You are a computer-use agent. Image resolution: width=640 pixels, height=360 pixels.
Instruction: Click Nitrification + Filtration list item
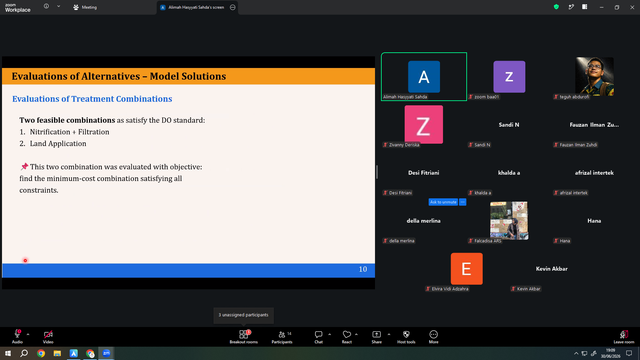(x=69, y=132)
